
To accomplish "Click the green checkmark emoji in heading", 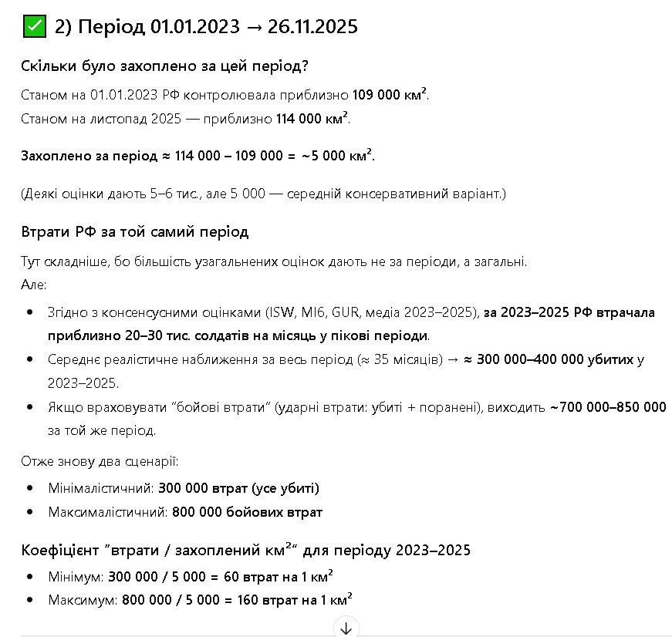I will 35,27.
